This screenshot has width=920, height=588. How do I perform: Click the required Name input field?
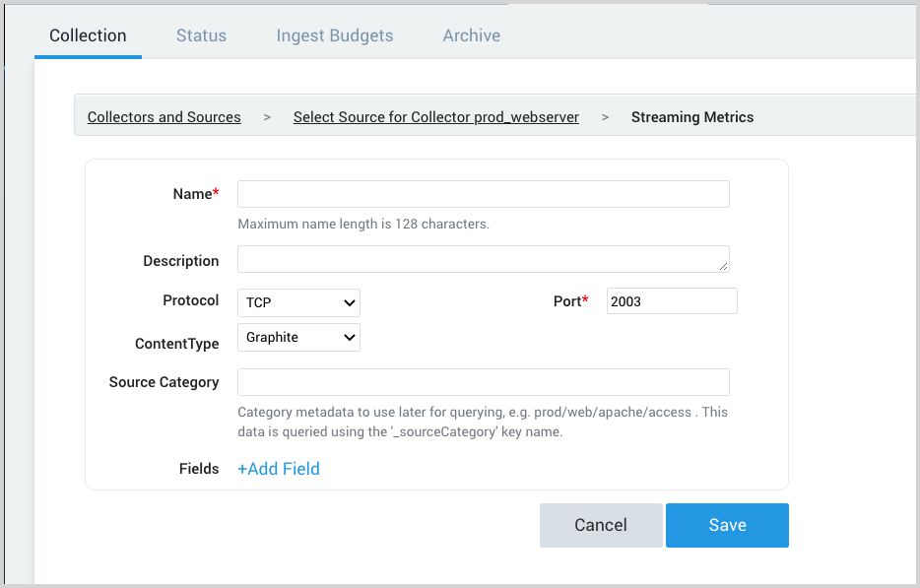pos(483,193)
